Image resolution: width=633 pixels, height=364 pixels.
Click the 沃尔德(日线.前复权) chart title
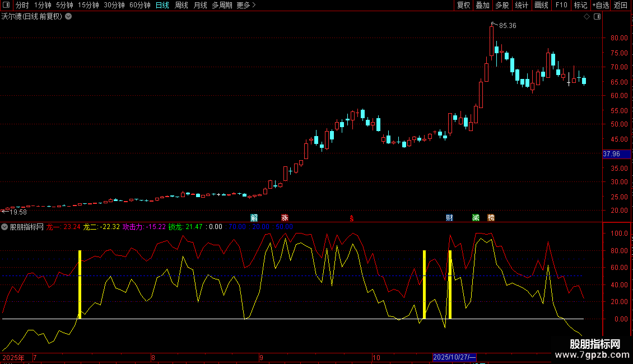(x=32, y=17)
